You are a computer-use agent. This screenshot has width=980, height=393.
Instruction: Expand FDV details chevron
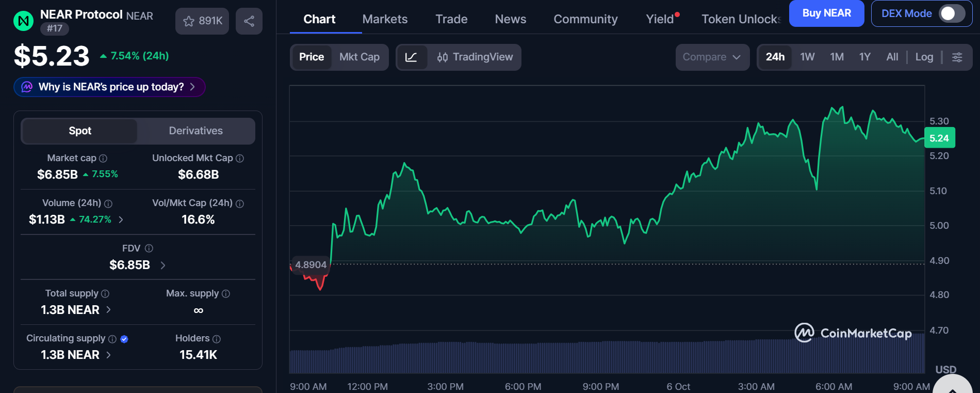coord(163,265)
